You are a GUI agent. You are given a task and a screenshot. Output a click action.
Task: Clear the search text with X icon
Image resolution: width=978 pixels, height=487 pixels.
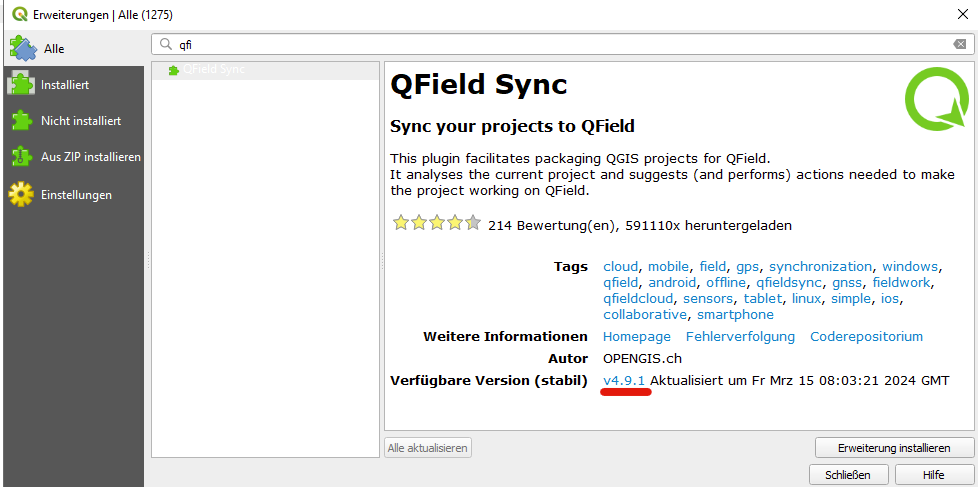coord(959,44)
